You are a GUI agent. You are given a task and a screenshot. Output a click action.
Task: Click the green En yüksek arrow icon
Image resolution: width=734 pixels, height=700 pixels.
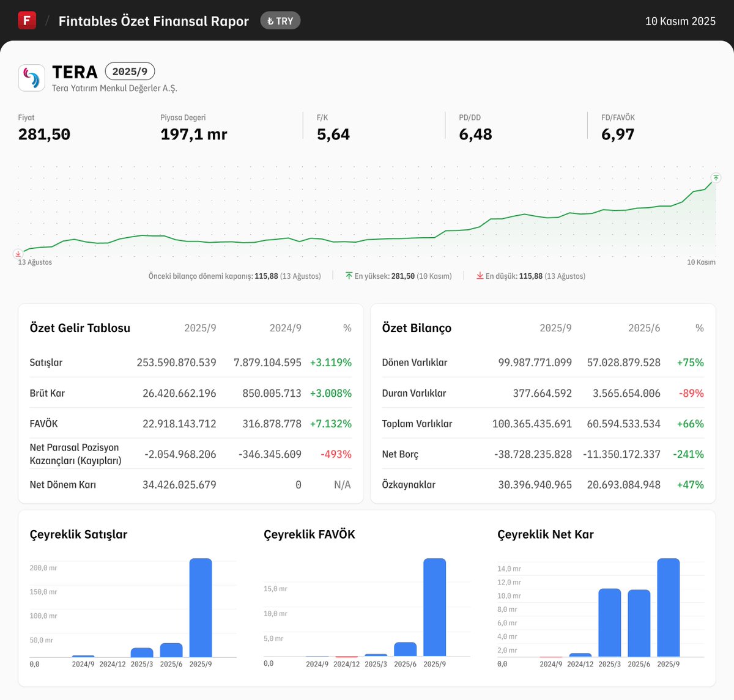pyautogui.click(x=350, y=276)
